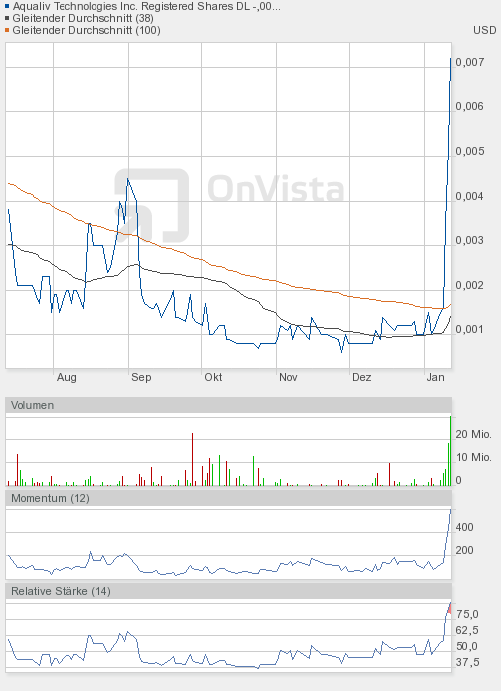501x691 pixels.
Task: Click the 75,0 relative strength value
Action: [x=467, y=614]
